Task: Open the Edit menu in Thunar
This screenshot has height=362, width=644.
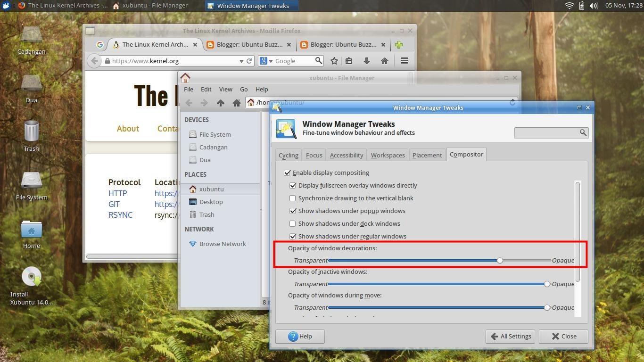Action: [206, 89]
